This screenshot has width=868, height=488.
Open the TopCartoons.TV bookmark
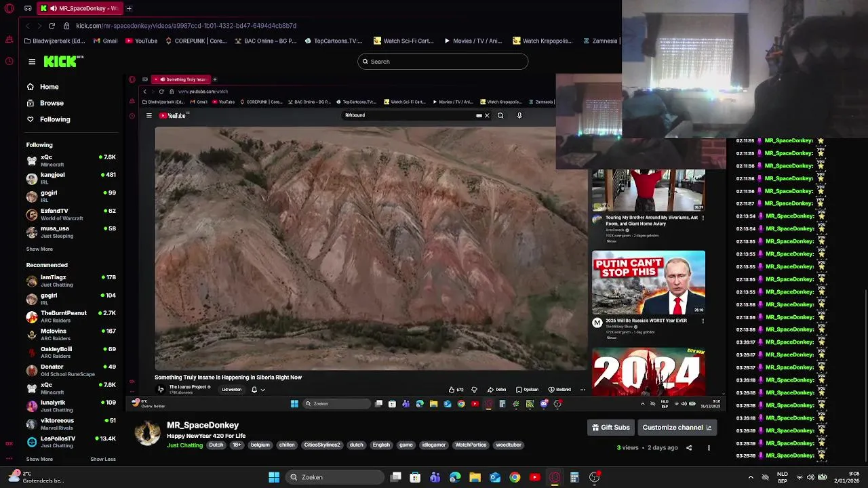334,41
